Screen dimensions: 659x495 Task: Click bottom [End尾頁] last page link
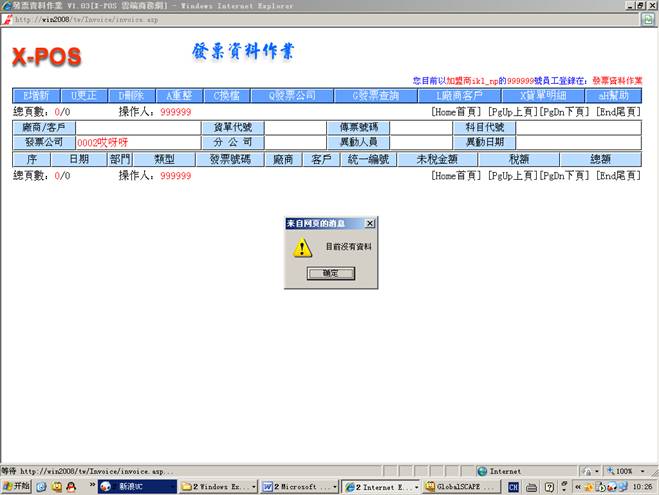pyautogui.click(x=617, y=176)
